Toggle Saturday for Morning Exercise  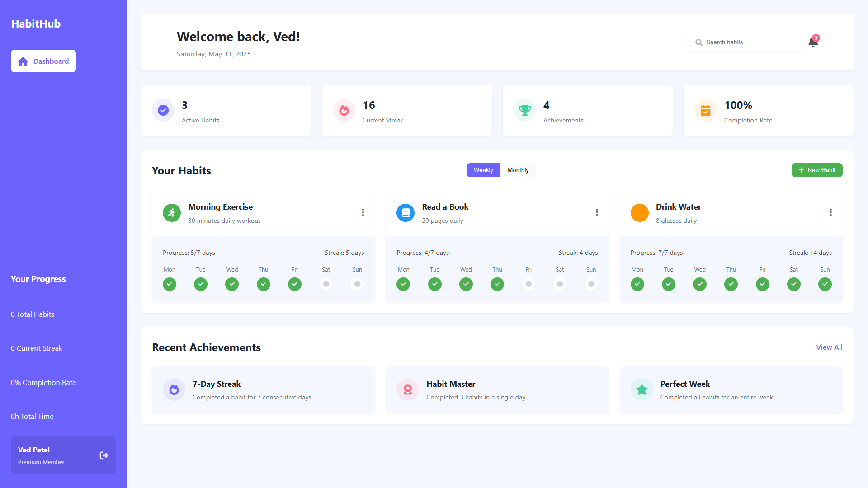[326, 284]
